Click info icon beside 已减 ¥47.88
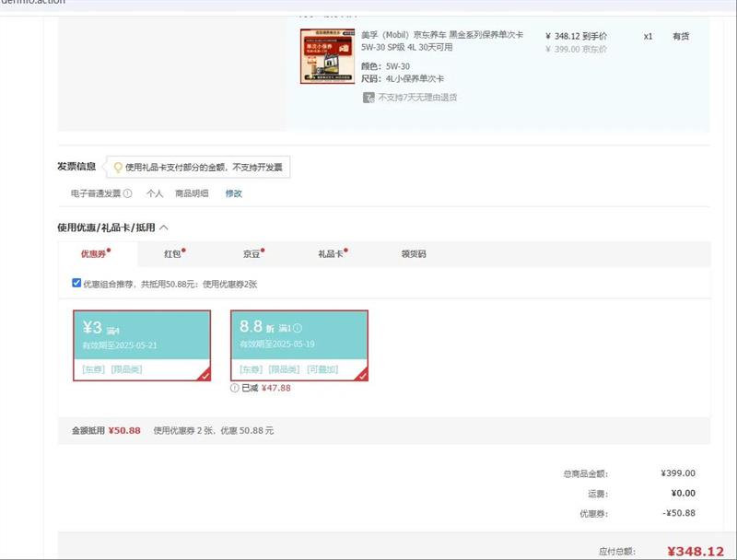Image resolution: width=737 pixels, height=560 pixels. point(235,388)
